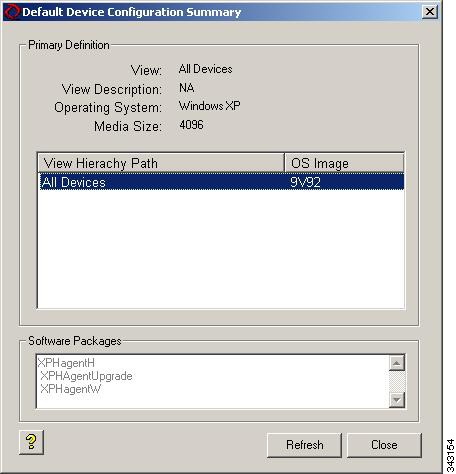Click the Default Device Configuration Summary title bar
456x474 pixels.
(220, 12)
